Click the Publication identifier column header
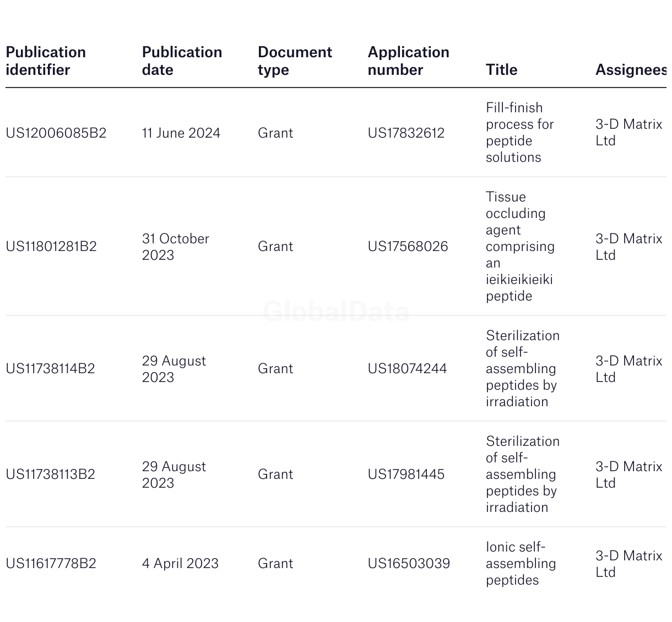The height and width of the screenshot is (622, 672). 46,61
